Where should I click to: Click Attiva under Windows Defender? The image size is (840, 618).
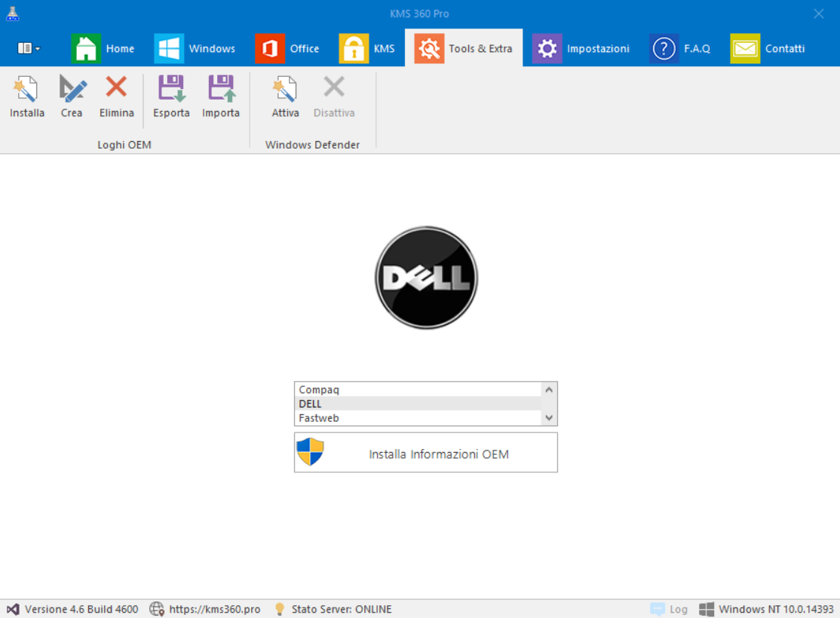point(285,97)
